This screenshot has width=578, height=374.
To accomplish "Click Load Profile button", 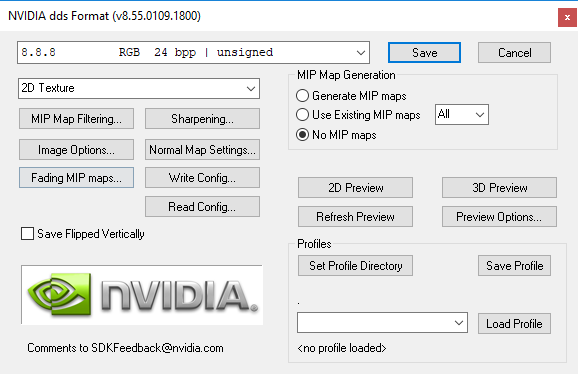I will [x=515, y=324].
